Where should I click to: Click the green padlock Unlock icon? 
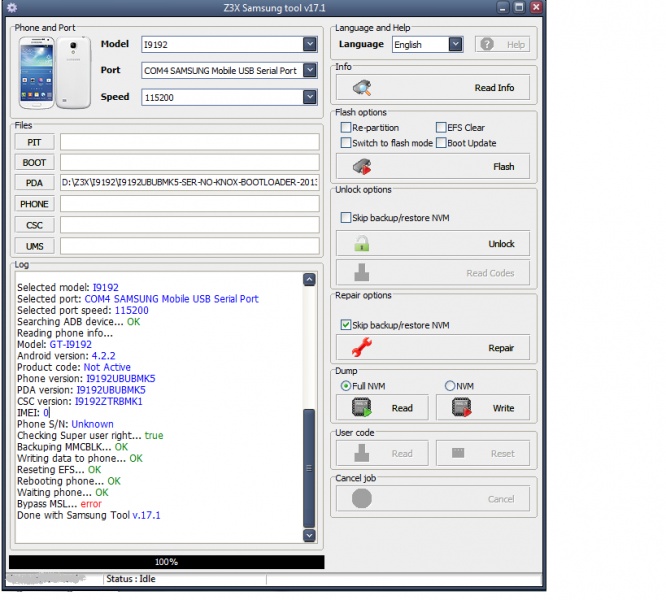point(362,244)
